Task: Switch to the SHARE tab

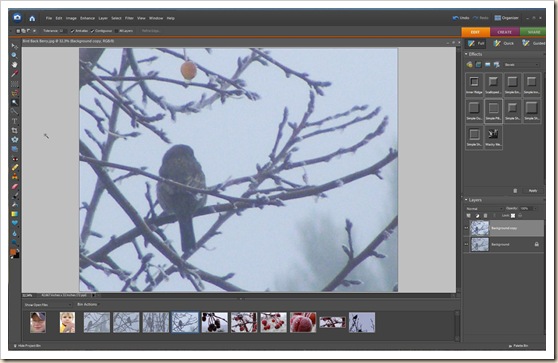Action: pyautogui.click(x=533, y=32)
